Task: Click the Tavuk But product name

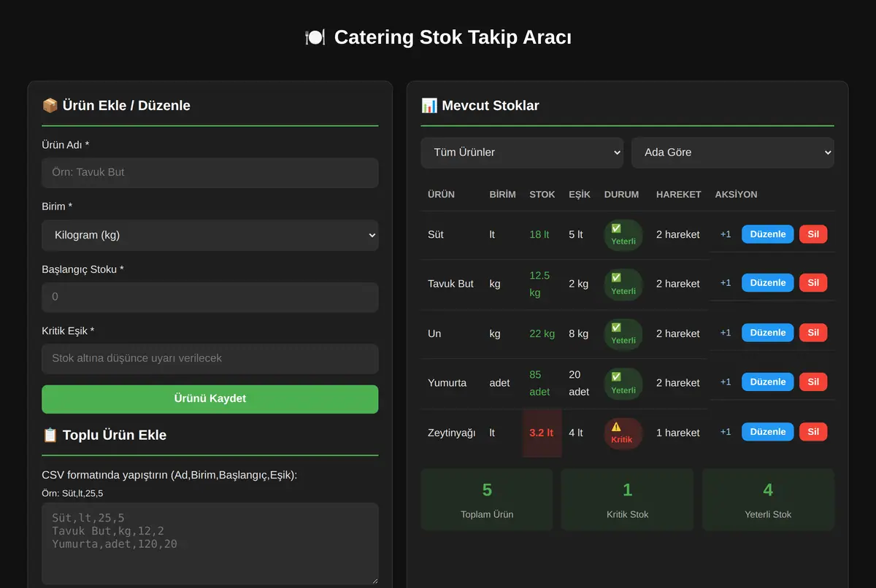Action: (450, 285)
